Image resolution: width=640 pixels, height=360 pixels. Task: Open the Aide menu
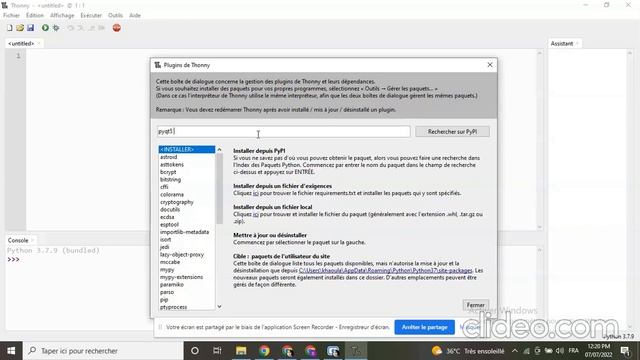[135, 16]
